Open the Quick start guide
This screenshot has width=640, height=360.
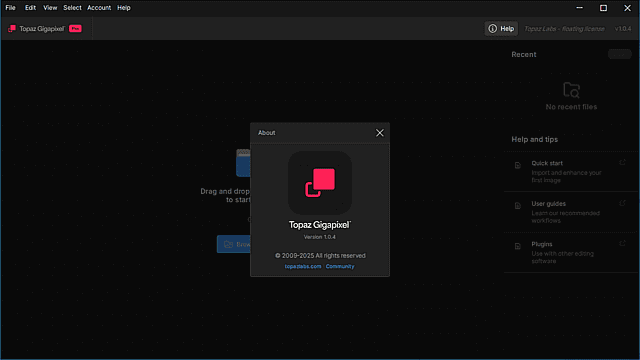[571, 171]
